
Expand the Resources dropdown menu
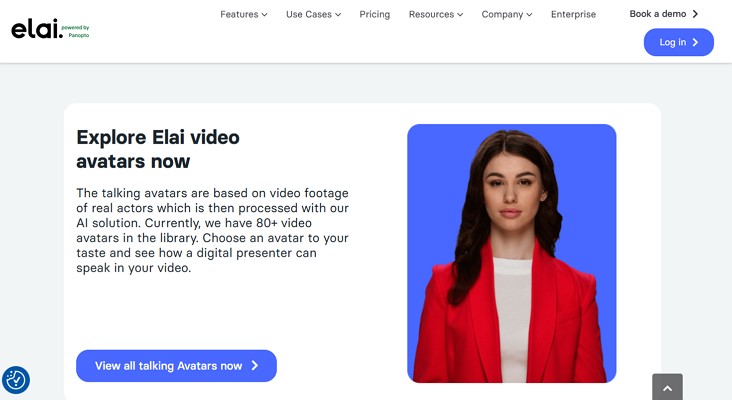436,14
